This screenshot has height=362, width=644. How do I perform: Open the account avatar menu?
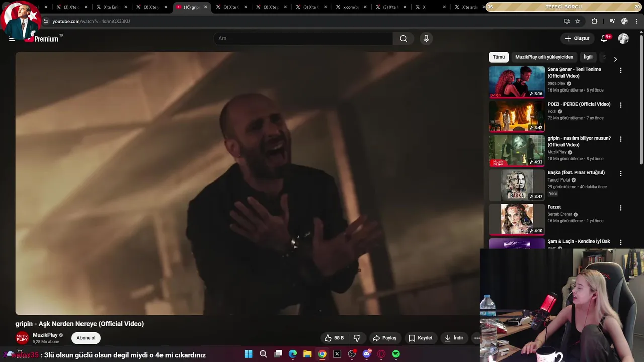coord(623,39)
